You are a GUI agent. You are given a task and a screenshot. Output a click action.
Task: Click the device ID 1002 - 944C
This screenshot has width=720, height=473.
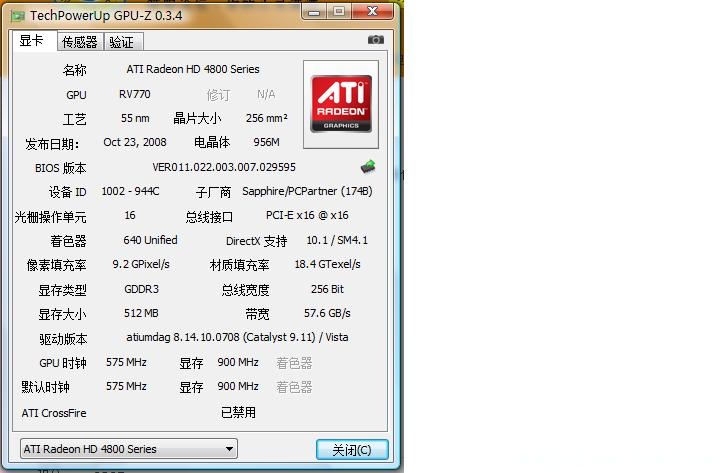(x=130, y=191)
